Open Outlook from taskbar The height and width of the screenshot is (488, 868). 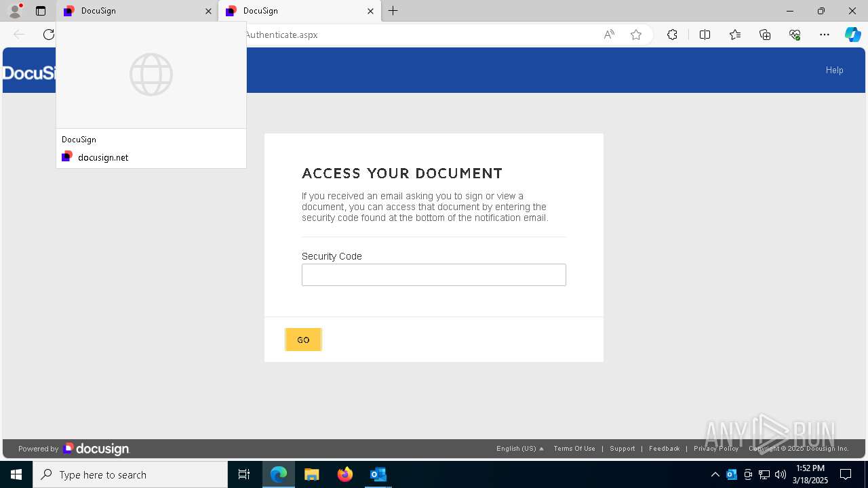click(378, 474)
